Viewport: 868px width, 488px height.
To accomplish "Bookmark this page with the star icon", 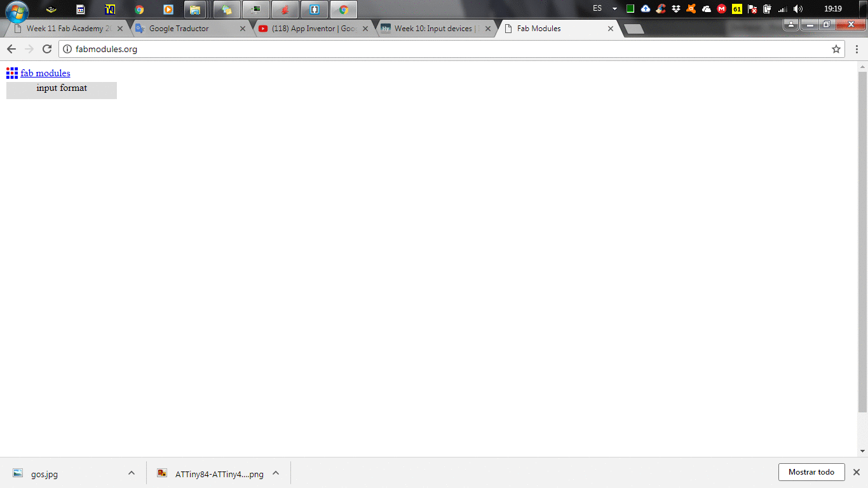I will pyautogui.click(x=836, y=49).
